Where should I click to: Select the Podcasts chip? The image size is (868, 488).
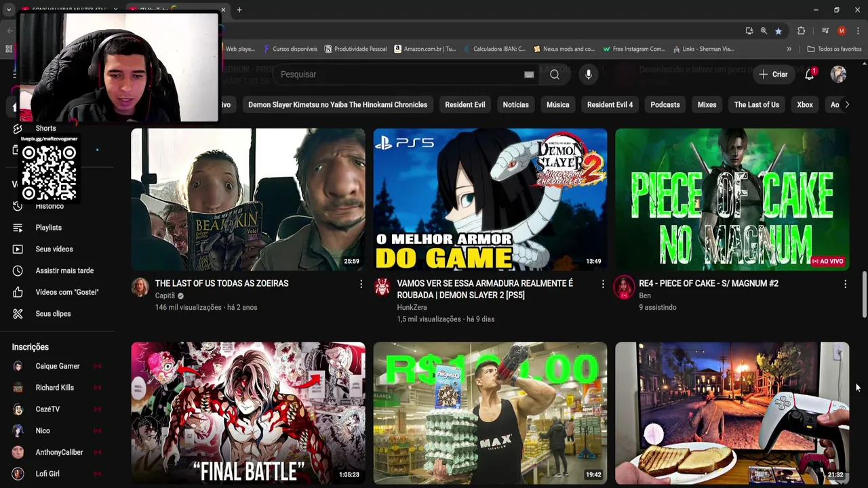tap(665, 104)
